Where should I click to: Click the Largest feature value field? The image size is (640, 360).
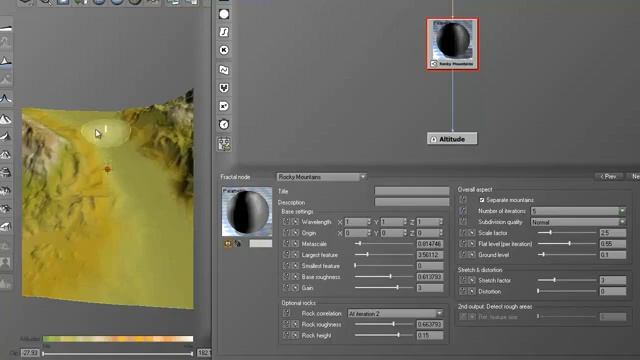(x=430, y=255)
